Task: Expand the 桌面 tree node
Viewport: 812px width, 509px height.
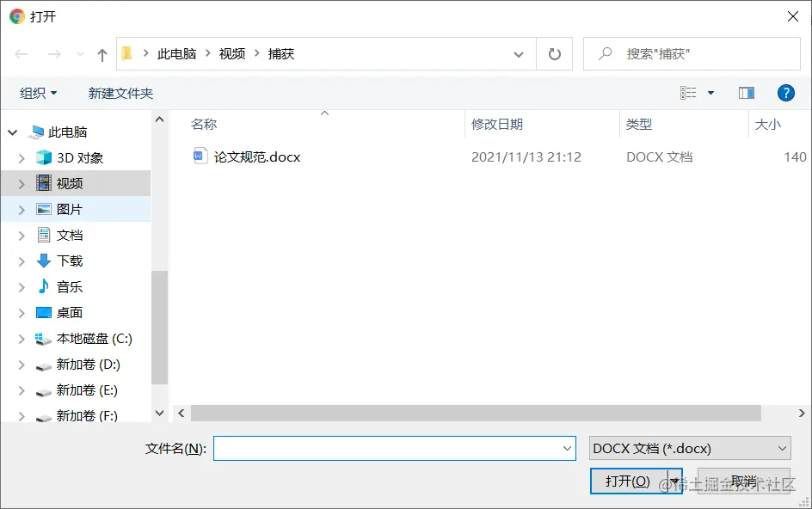Action: coord(22,314)
